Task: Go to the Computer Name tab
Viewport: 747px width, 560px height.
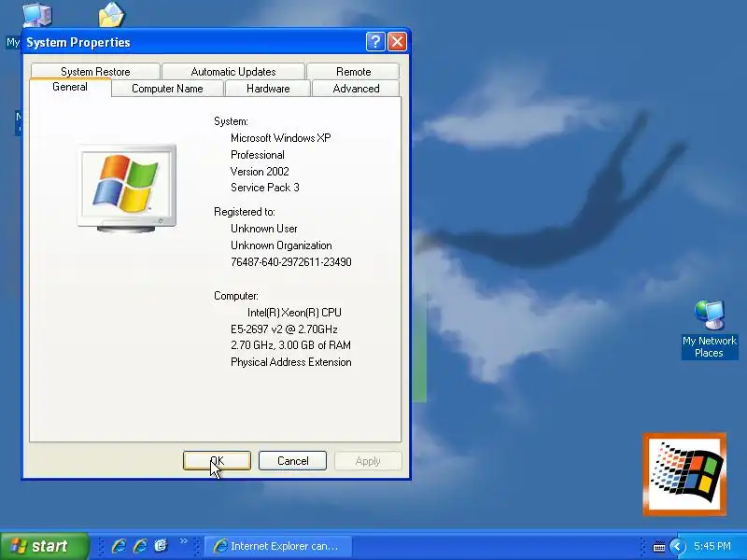Action: pos(167,89)
